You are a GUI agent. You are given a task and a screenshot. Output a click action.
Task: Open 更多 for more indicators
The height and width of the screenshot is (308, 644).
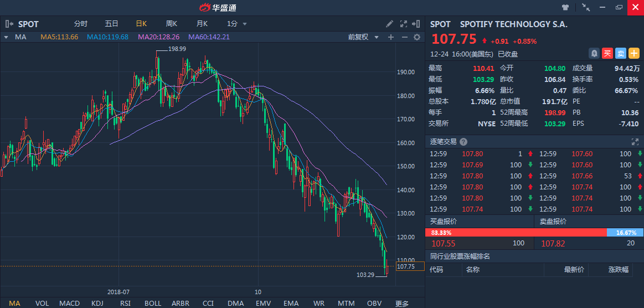pos(402,304)
